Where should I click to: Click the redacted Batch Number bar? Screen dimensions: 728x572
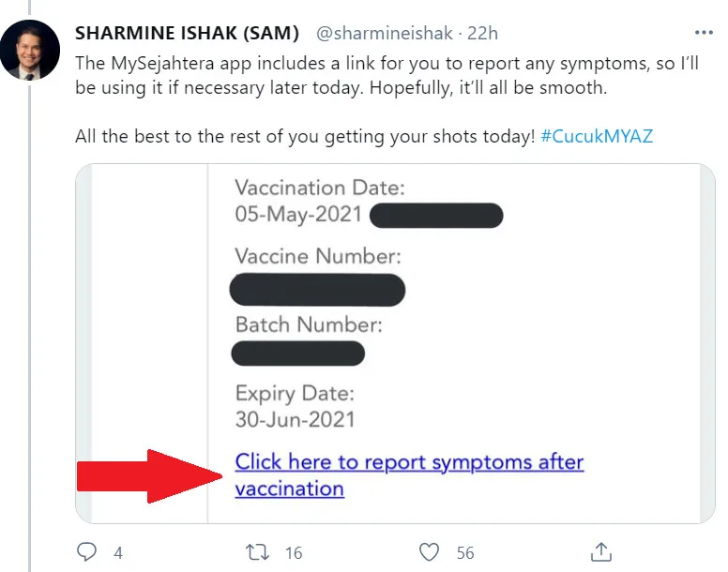(x=297, y=354)
